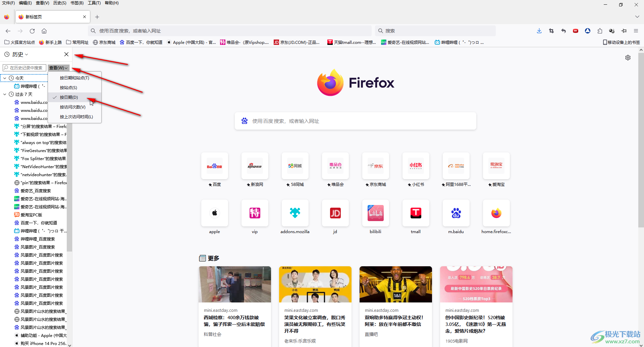644x347 pixels.
Task: Open the 工具(T) menu
Action: click(94, 3)
